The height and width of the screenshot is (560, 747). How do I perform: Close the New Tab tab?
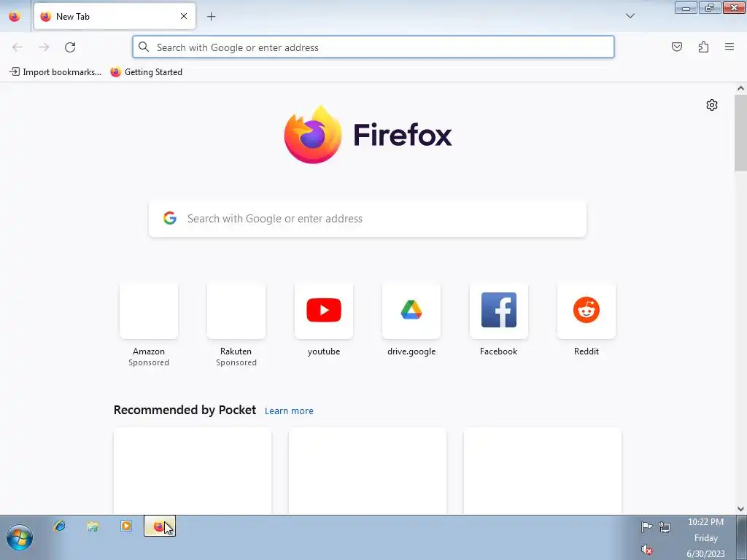tap(184, 16)
